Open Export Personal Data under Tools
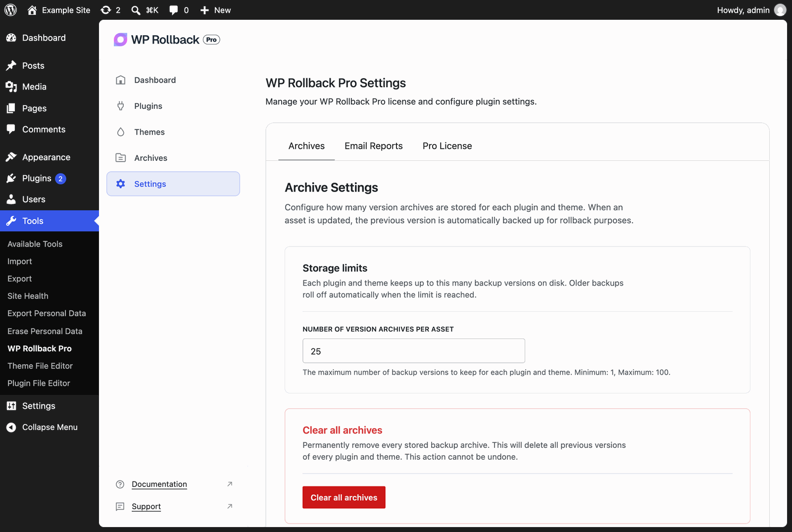The image size is (792, 532). point(47,313)
